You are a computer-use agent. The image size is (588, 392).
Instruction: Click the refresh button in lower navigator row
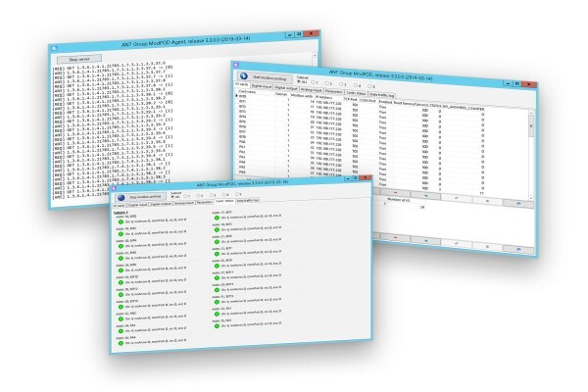[x=517, y=250]
